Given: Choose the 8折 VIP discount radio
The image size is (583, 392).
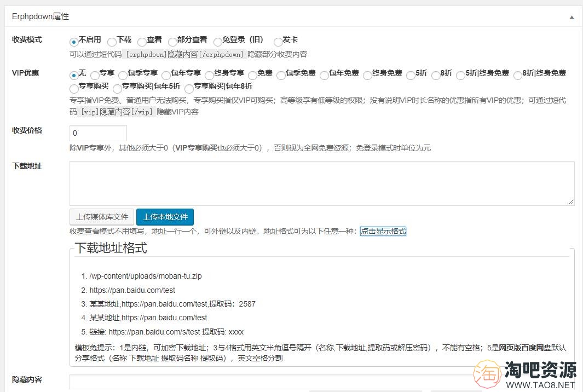Looking at the screenshot, I should [435, 75].
